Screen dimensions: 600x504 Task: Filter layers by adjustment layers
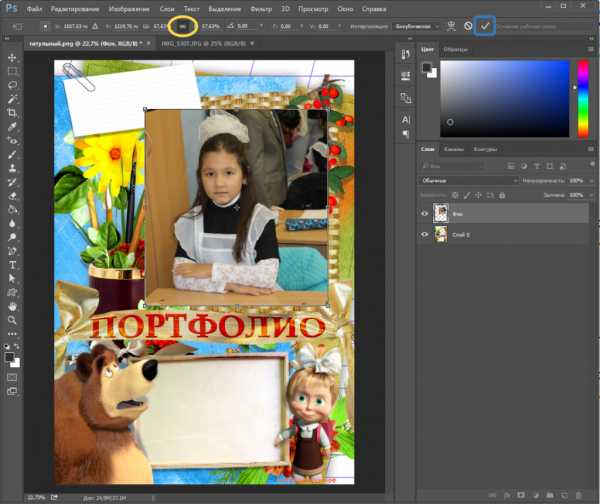coord(524,166)
